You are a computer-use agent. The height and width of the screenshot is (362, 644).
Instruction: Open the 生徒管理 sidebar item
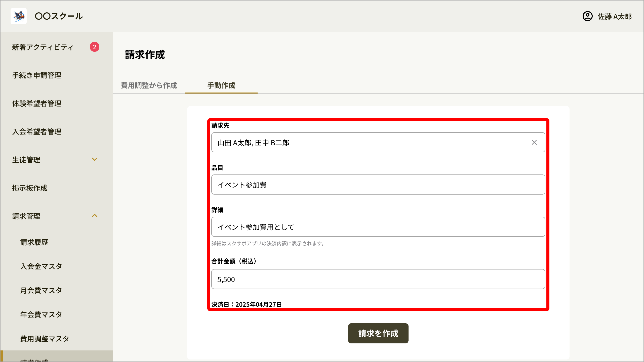(x=26, y=160)
